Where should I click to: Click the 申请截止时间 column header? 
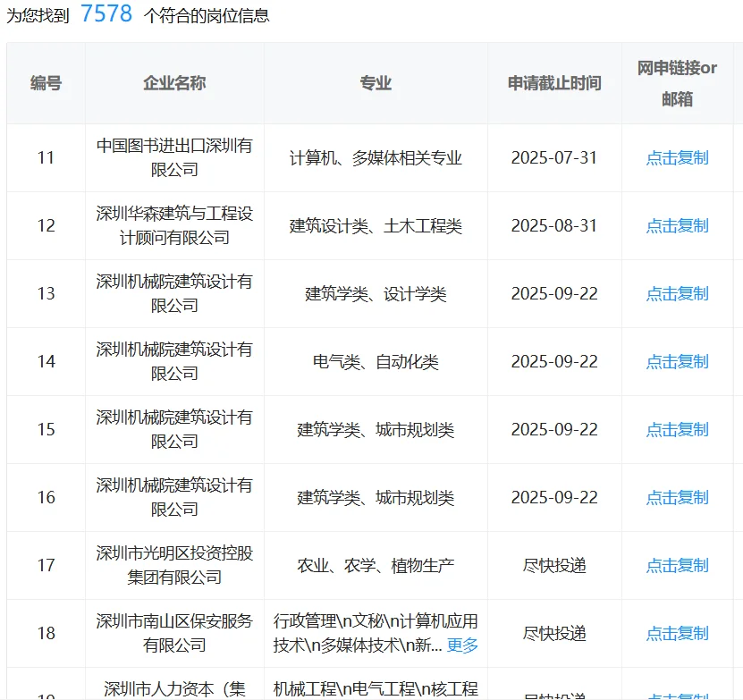[554, 83]
